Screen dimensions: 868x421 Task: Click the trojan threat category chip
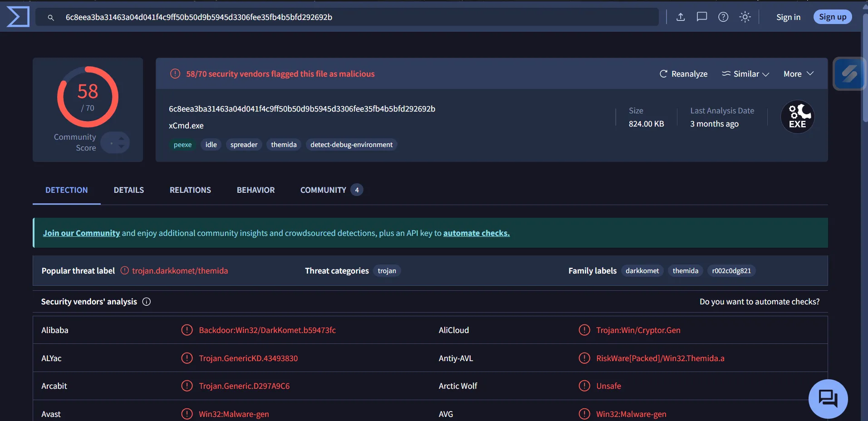tap(387, 271)
